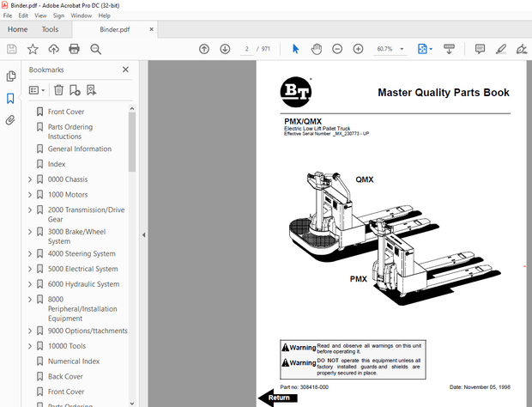The width and height of the screenshot is (532, 407).
Task: Select the Hand pan tool
Action: 316,49
